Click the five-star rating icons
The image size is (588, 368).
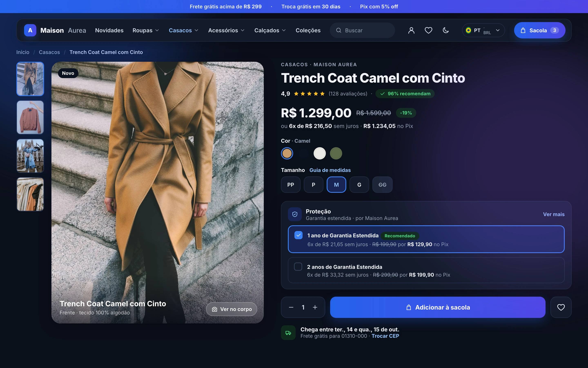point(309,94)
